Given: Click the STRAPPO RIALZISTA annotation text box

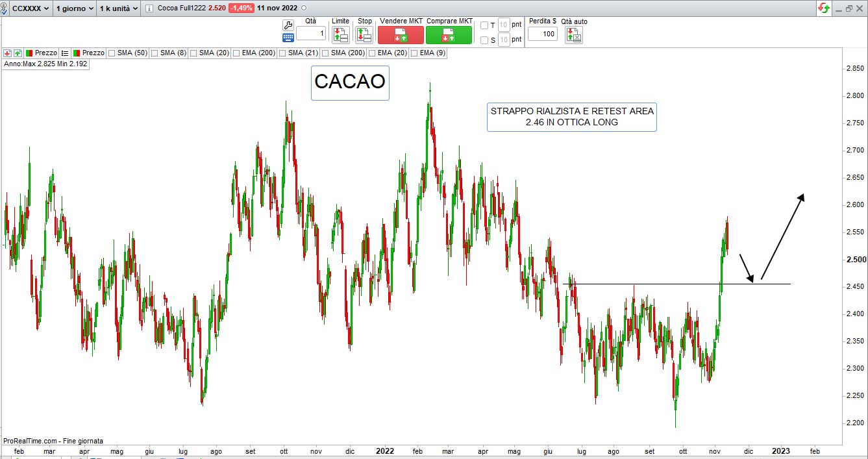Looking at the screenshot, I should (572, 117).
